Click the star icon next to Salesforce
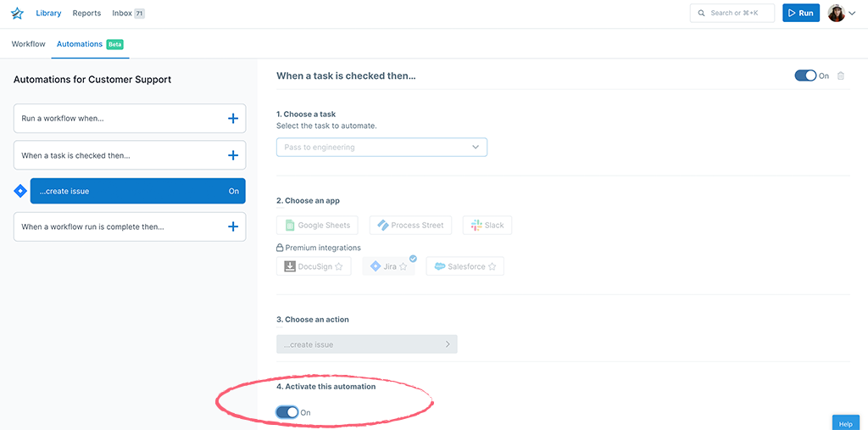Screen dimensions: 868x430 click(x=492, y=266)
